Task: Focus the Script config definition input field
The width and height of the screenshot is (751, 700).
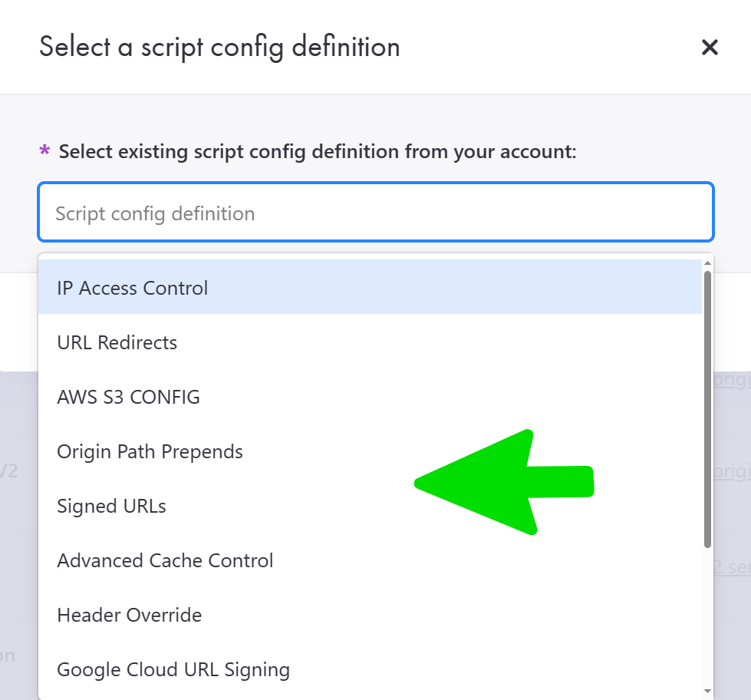Action: pyautogui.click(x=376, y=213)
